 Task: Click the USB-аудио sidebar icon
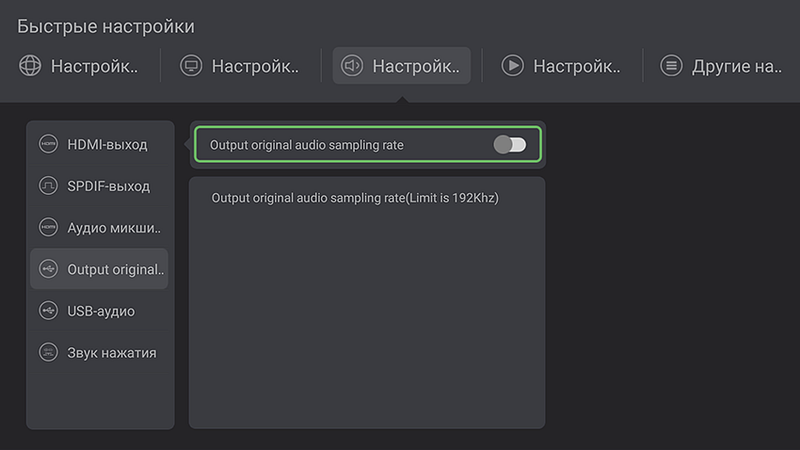[x=48, y=311]
